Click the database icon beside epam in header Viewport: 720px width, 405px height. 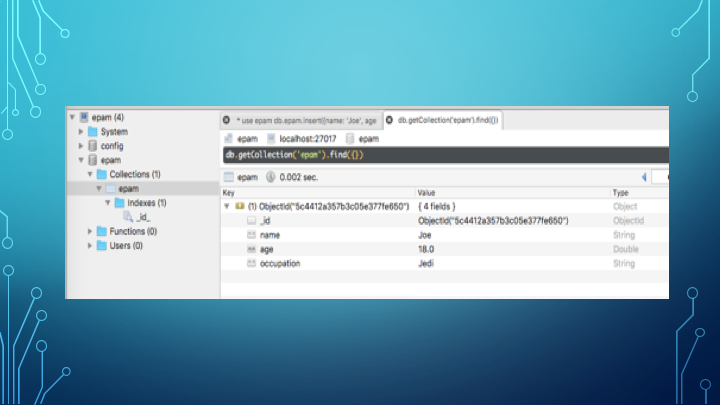(x=350, y=139)
